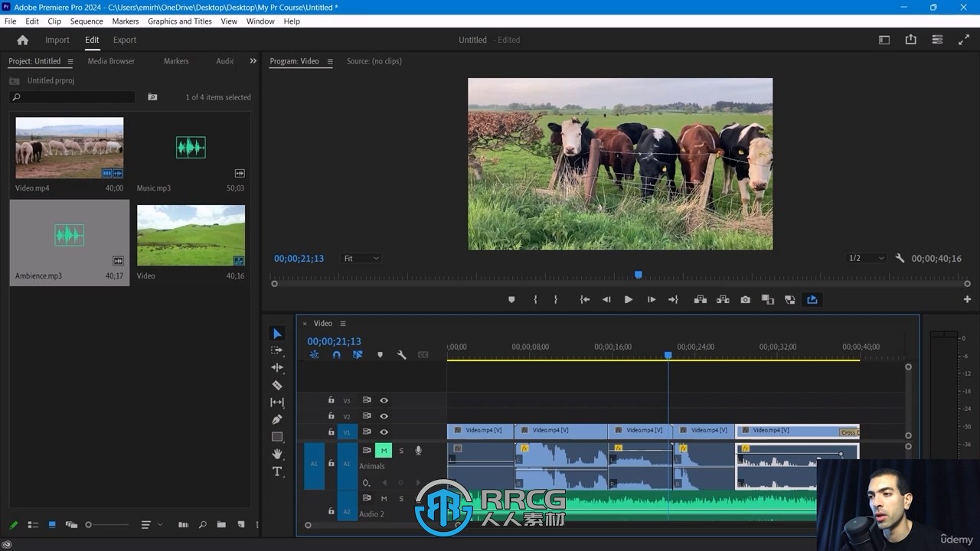Select the Razor tool
980x551 pixels.
pyautogui.click(x=277, y=385)
